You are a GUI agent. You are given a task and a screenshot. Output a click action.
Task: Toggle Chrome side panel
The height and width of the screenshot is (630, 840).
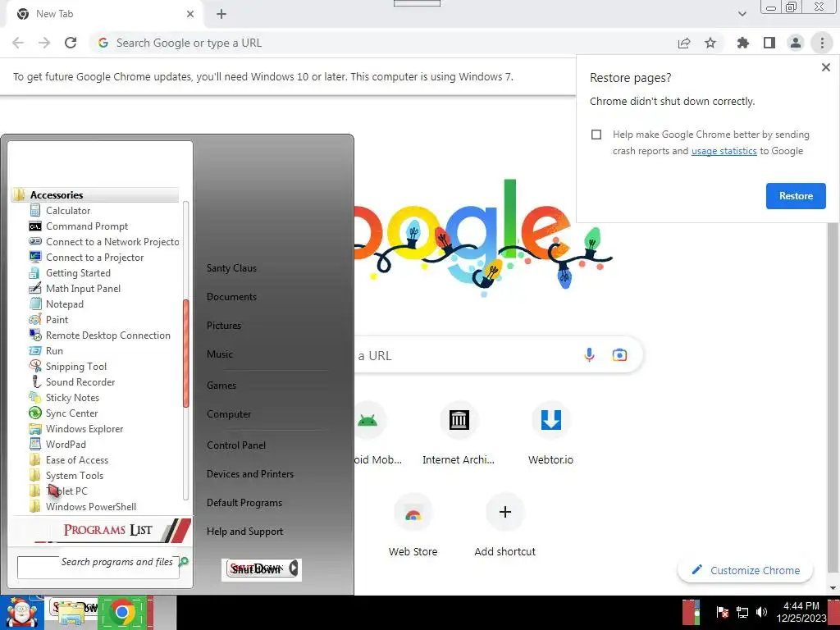pos(769,43)
